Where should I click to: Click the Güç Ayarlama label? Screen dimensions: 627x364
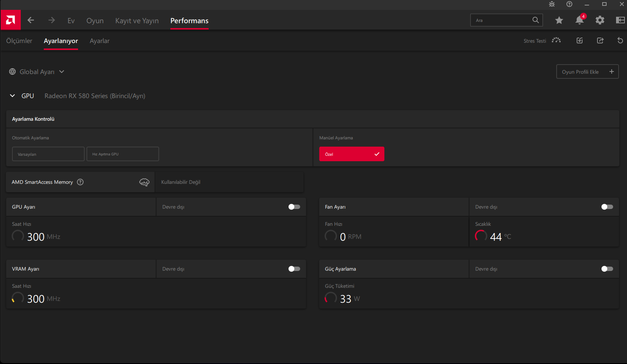pos(340,269)
